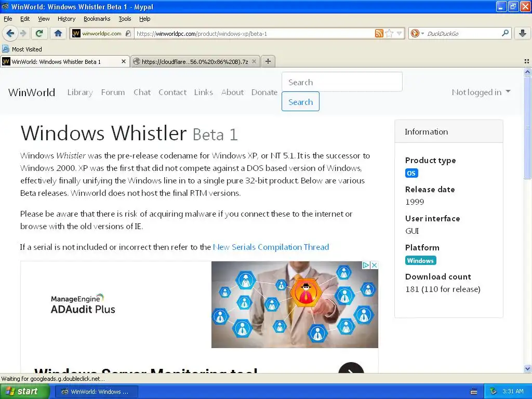Click the OS product type badge

coord(411,173)
